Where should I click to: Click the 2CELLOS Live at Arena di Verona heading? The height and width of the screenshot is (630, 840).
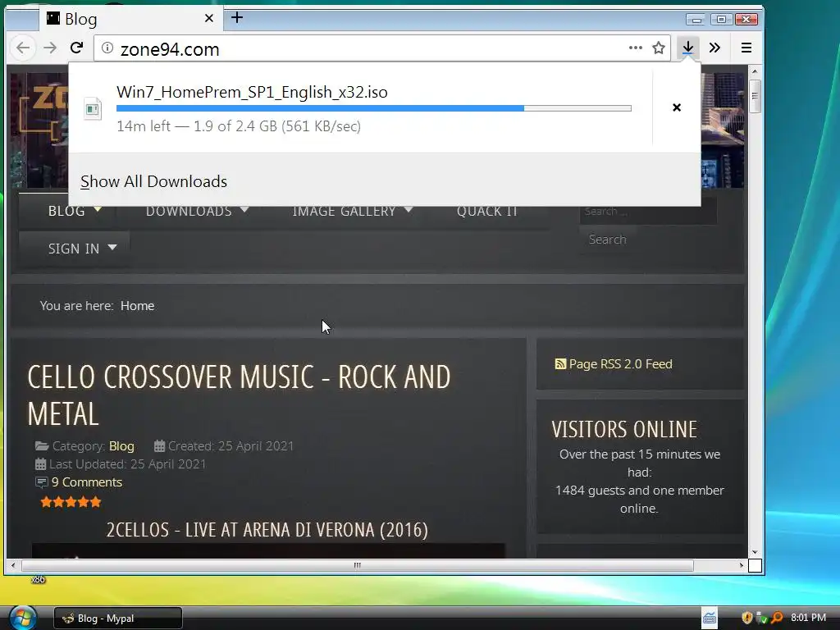tap(267, 530)
